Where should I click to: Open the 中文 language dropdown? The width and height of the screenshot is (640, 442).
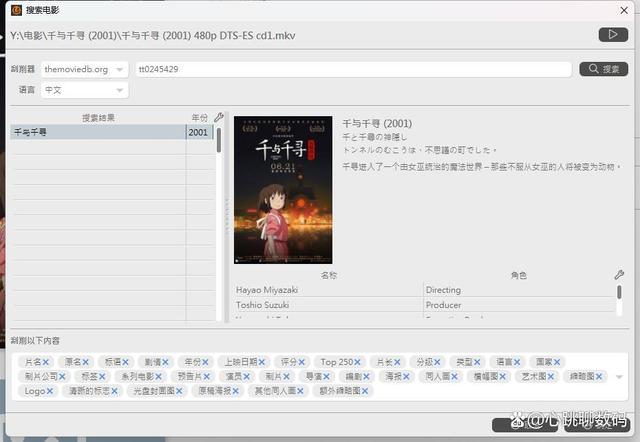[84, 90]
